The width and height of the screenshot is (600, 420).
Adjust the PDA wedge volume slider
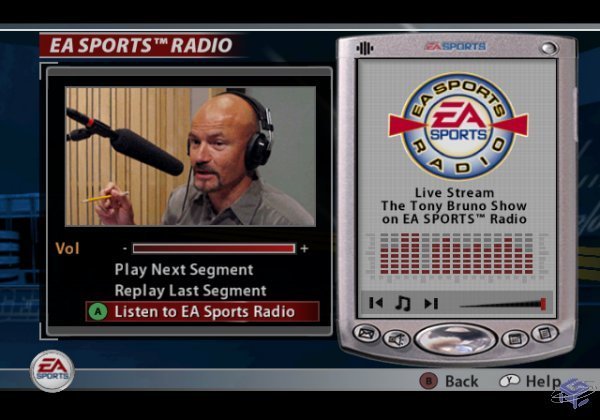pos(502,304)
